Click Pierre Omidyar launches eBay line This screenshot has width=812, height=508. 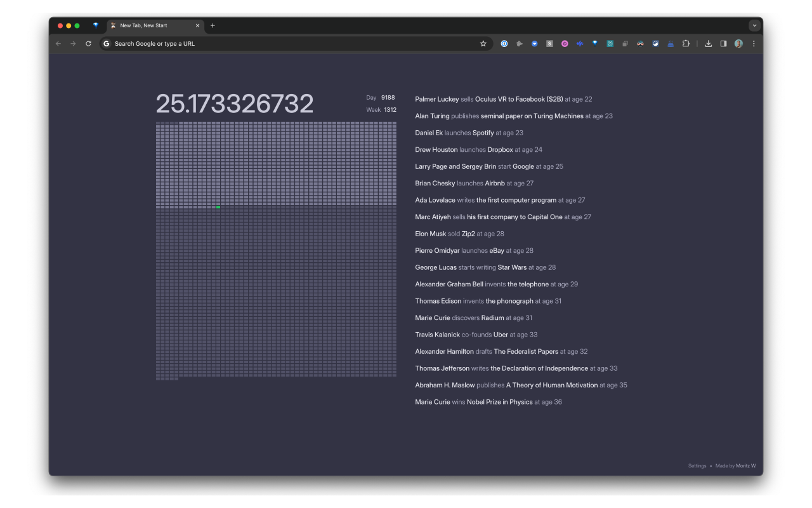point(474,251)
